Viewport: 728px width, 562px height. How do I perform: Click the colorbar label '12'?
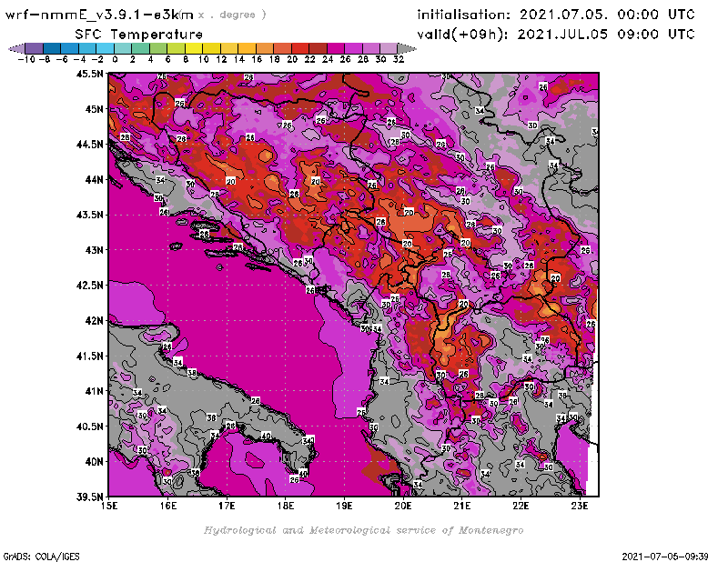click(x=221, y=59)
